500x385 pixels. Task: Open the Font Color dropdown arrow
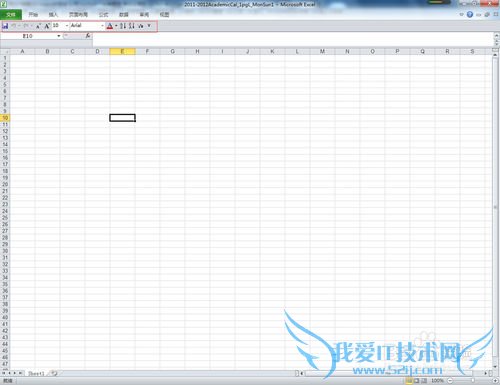click(116, 26)
